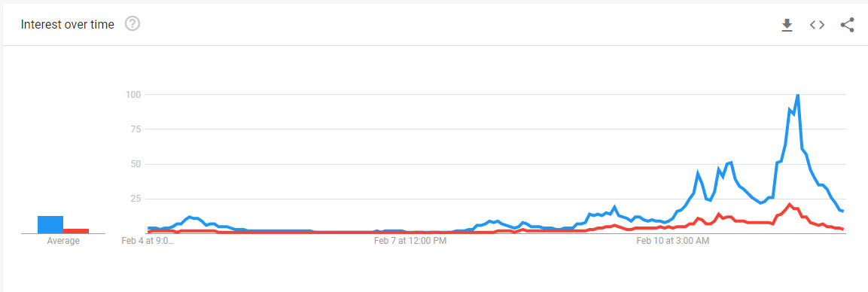Click the red line's highest peak
The image size is (868, 292).
(x=790, y=204)
